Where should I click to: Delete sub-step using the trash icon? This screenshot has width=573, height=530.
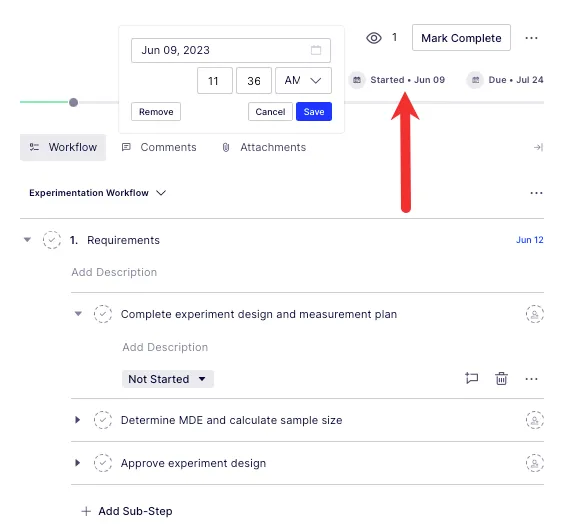pos(501,379)
